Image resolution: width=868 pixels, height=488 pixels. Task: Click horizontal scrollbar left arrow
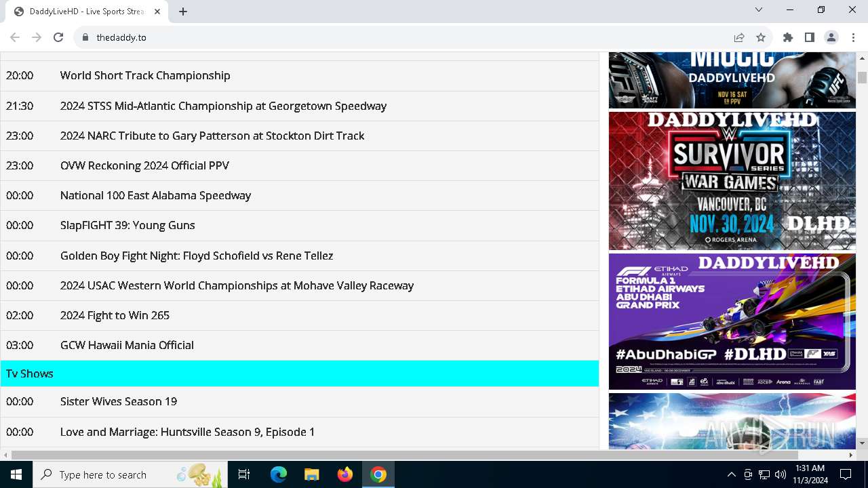pos(5,455)
